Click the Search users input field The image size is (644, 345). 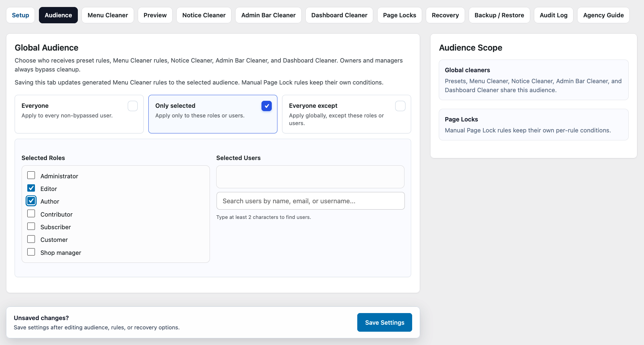tap(310, 201)
